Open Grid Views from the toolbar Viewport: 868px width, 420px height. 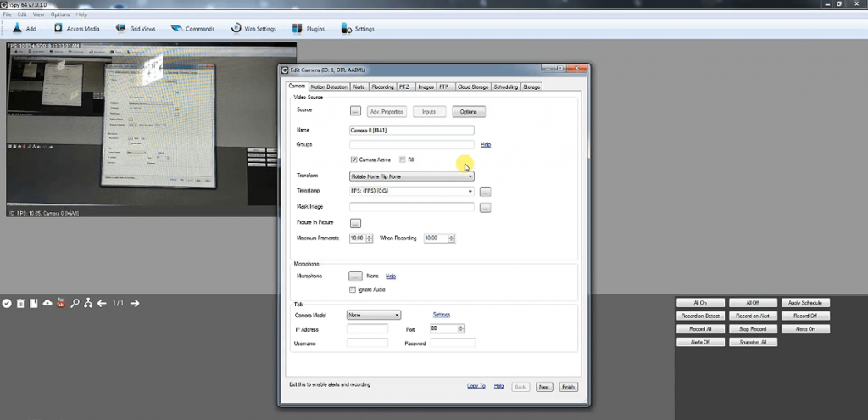(x=136, y=29)
